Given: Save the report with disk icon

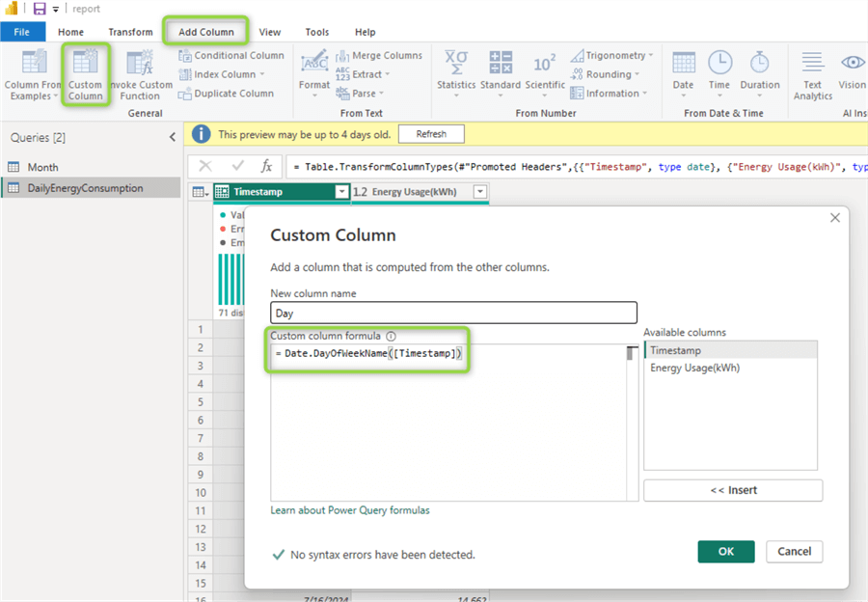Looking at the screenshot, I should (40, 9).
